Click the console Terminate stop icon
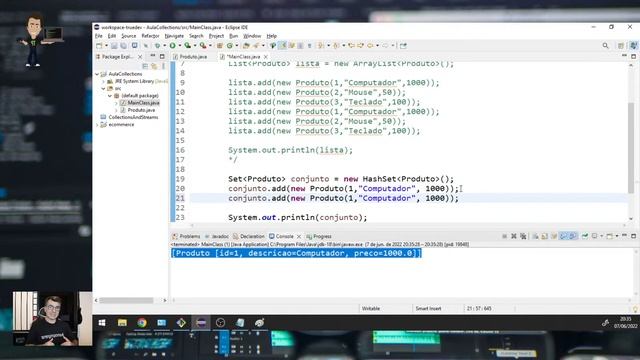Image resolution: width=640 pixels, height=360 pixels. pos(504,236)
